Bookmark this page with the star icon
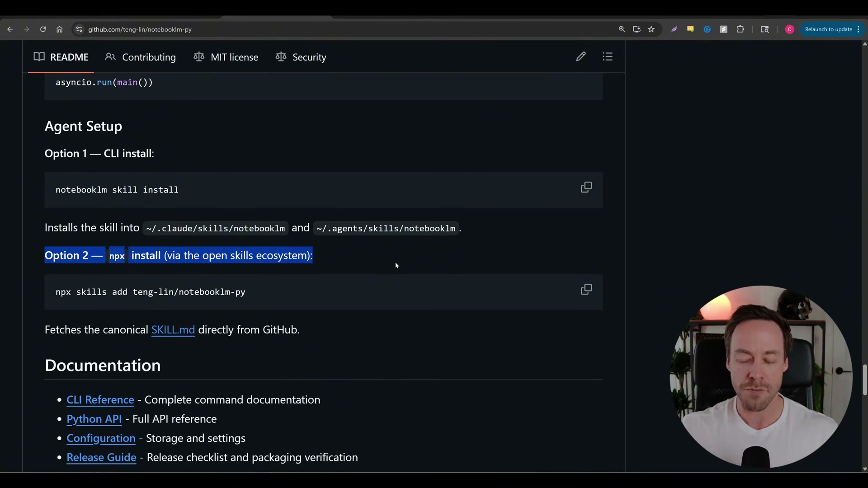 point(651,29)
